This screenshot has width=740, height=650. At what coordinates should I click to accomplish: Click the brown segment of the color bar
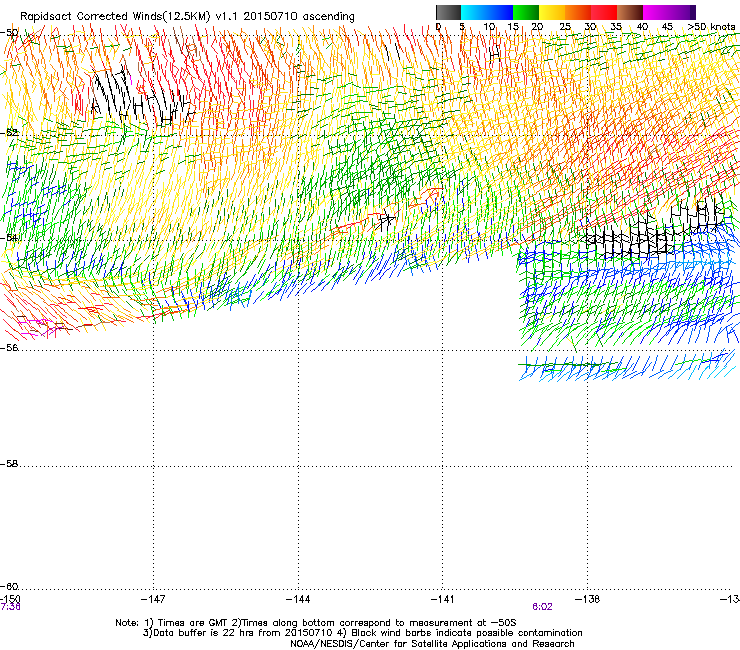tap(630, 12)
